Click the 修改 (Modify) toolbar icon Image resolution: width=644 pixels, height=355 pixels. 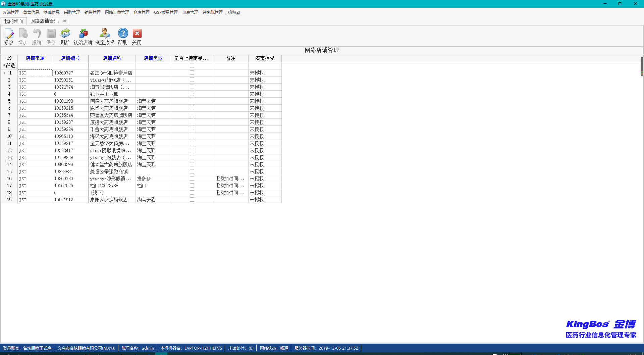(x=9, y=34)
